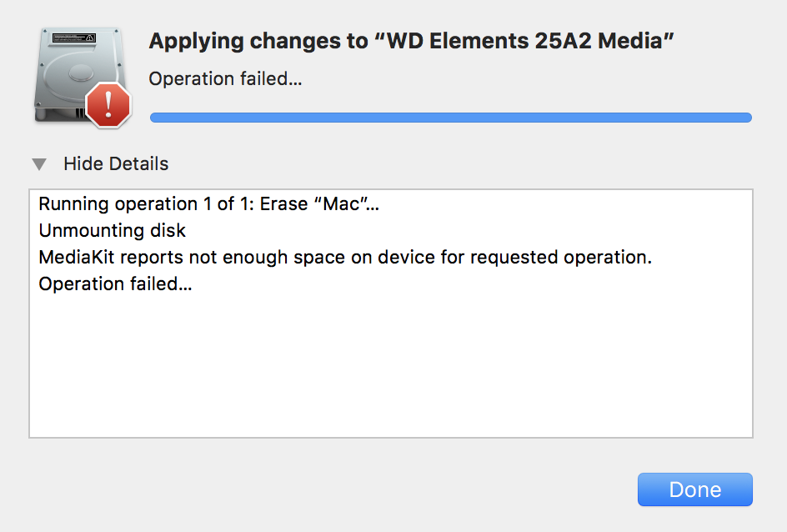This screenshot has height=532, width=787.
Task: Click the blue progress bar
Action: [450, 118]
